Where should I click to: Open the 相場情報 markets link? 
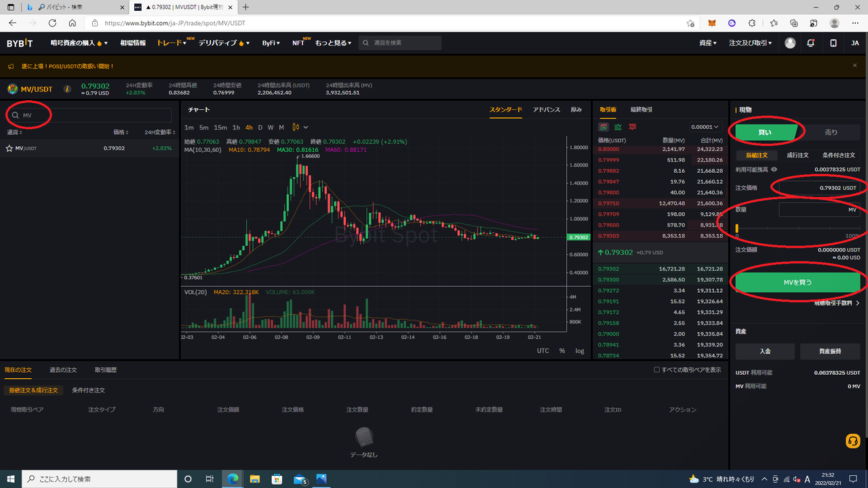(x=133, y=43)
